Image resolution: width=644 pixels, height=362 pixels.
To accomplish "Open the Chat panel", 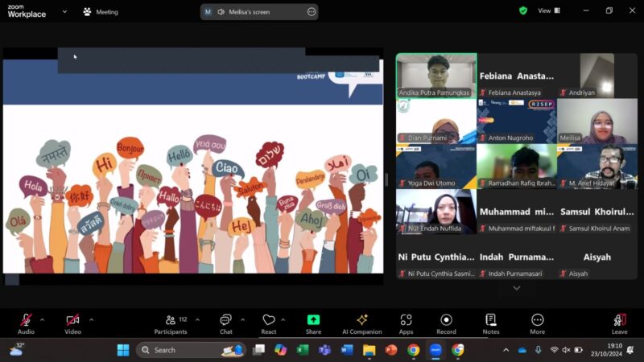I will [226, 320].
